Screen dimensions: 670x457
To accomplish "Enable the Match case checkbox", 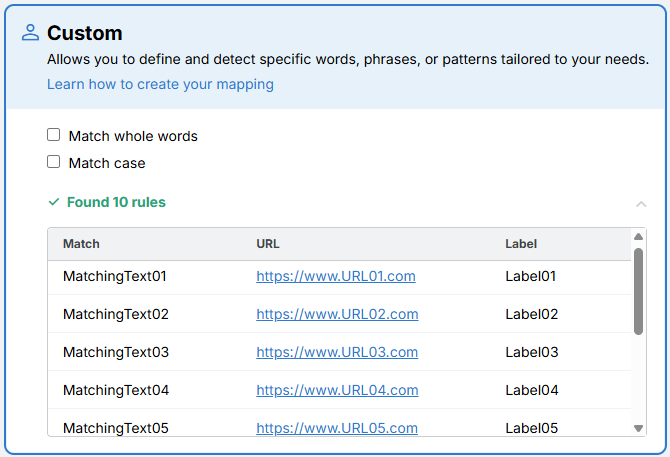I will (53, 162).
